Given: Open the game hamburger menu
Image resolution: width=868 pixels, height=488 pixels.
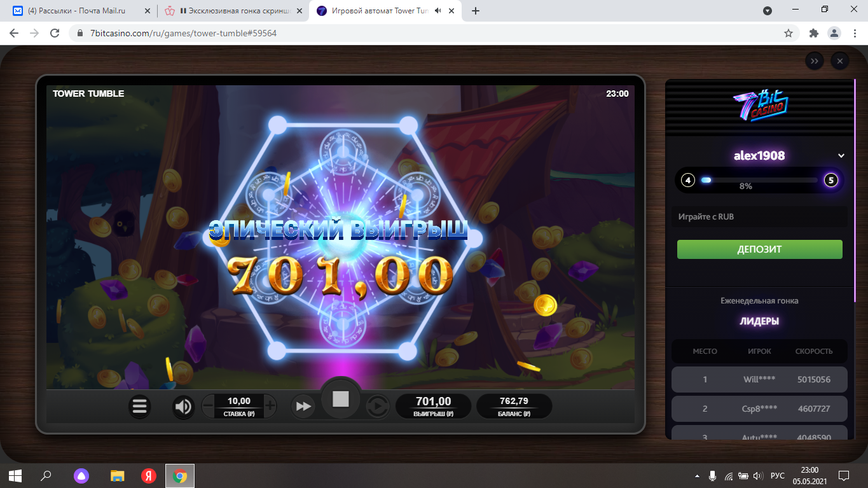Looking at the screenshot, I should point(140,406).
